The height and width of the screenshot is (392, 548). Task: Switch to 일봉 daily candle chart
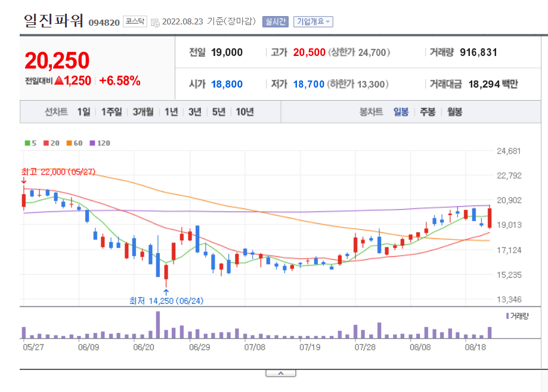401,112
